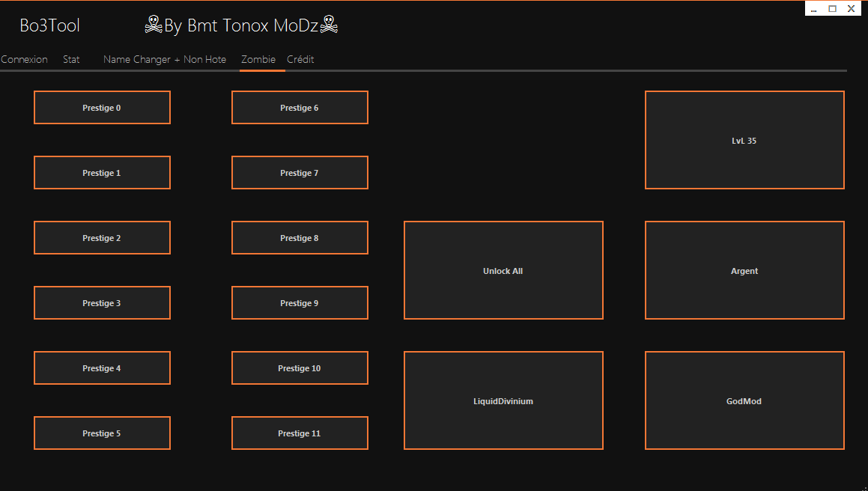The image size is (868, 491).
Task: Apply the Prestige 8 option
Action: coord(300,237)
